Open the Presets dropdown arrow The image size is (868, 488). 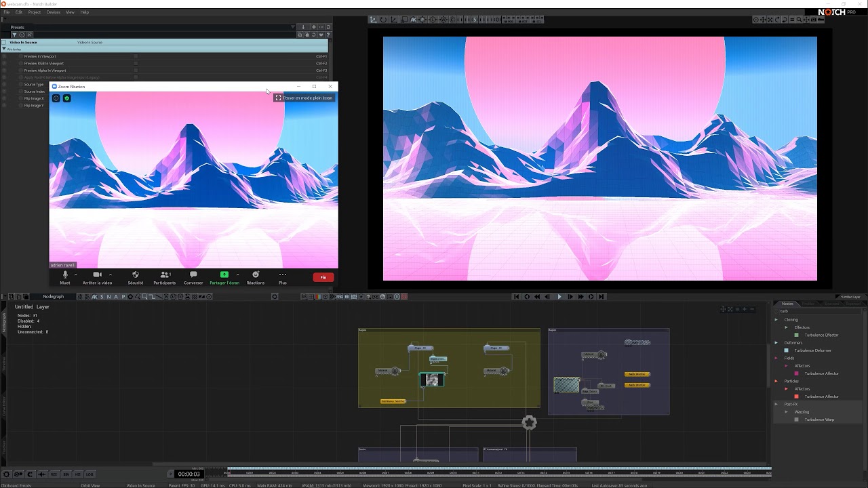[293, 27]
